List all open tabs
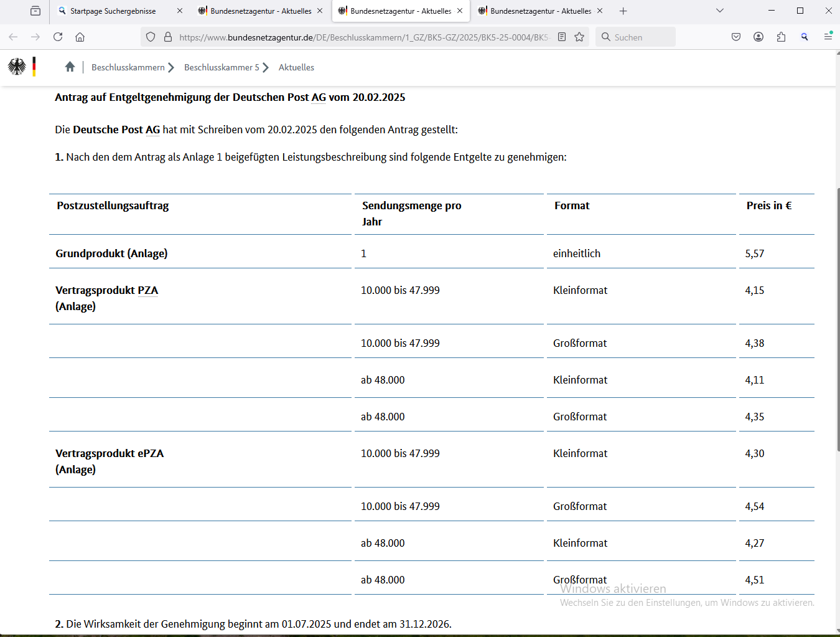The image size is (840, 637). [x=720, y=11]
